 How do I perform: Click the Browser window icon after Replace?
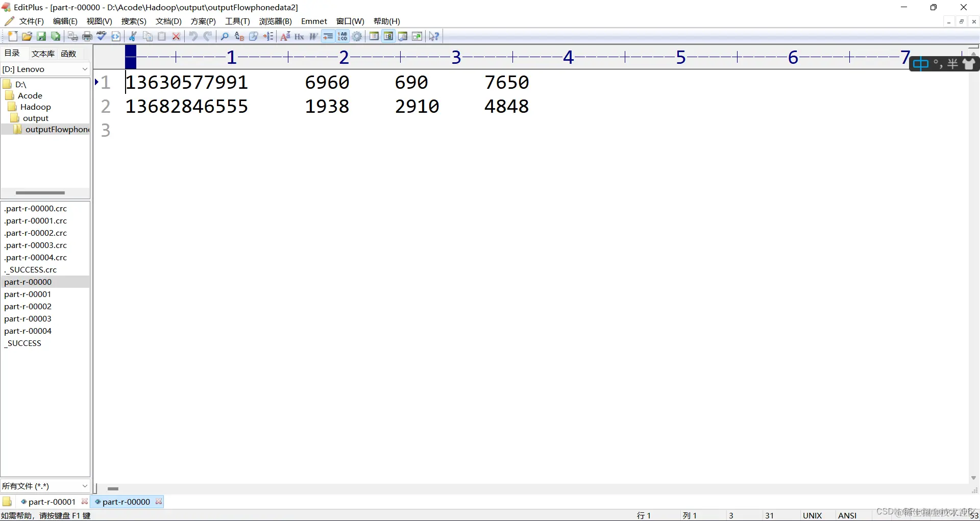[254, 36]
